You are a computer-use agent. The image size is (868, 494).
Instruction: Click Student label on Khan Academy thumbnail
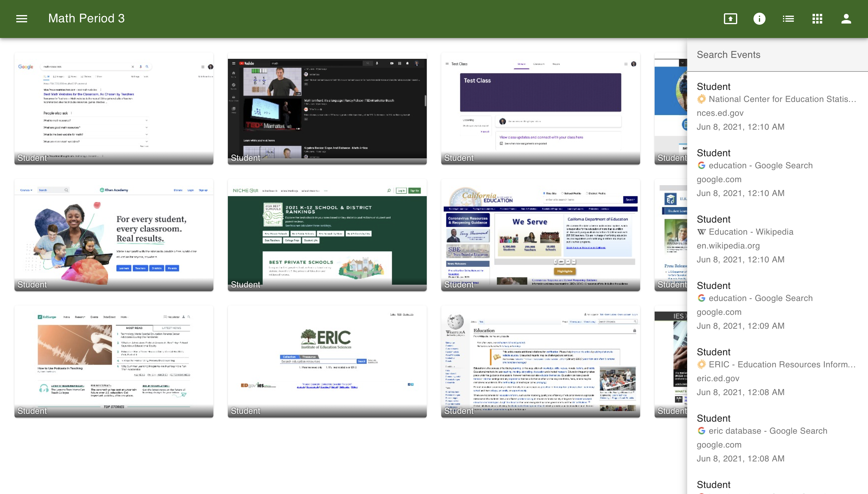pos(32,284)
